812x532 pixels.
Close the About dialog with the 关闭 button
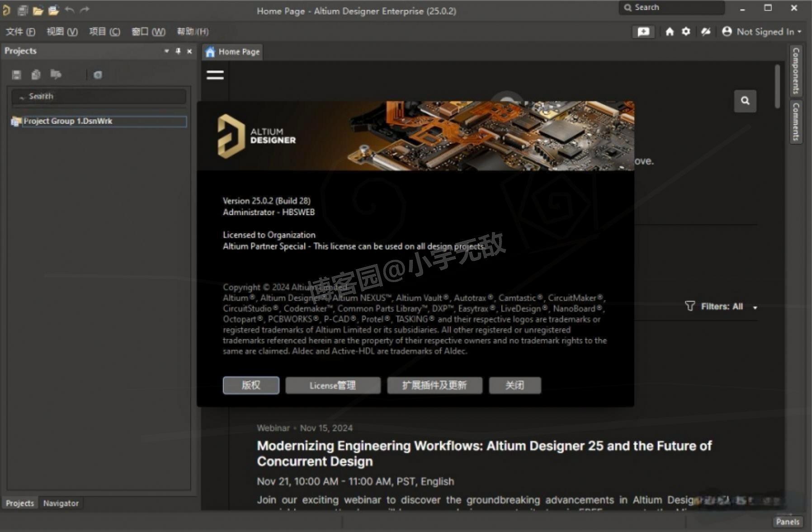click(x=515, y=385)
